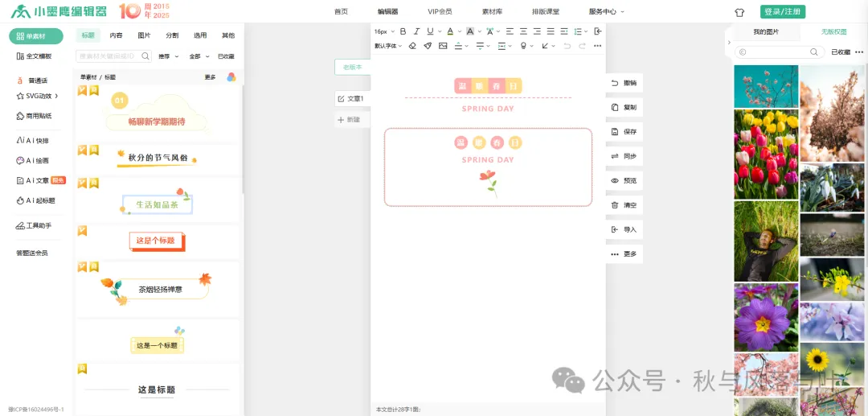Click the skin T-shirt icon
This screenshot has height=416, width=868.
(x=739, y=12)
